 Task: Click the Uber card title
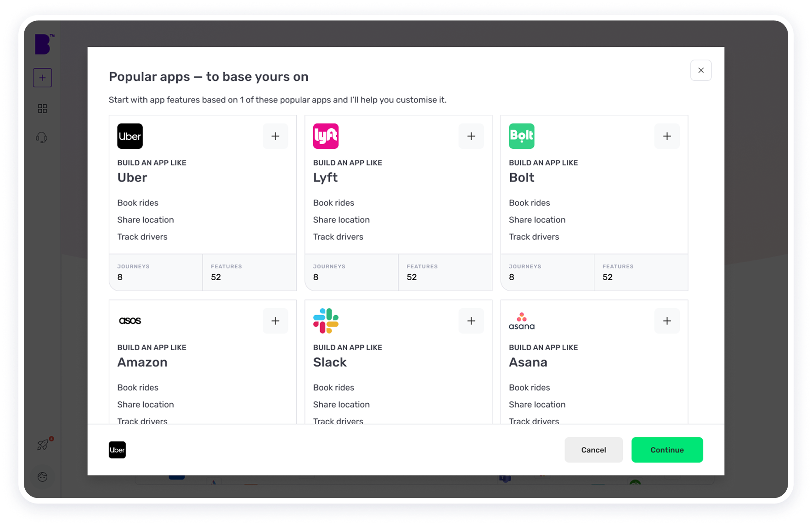pyautogui.click(x=132, y=177)
